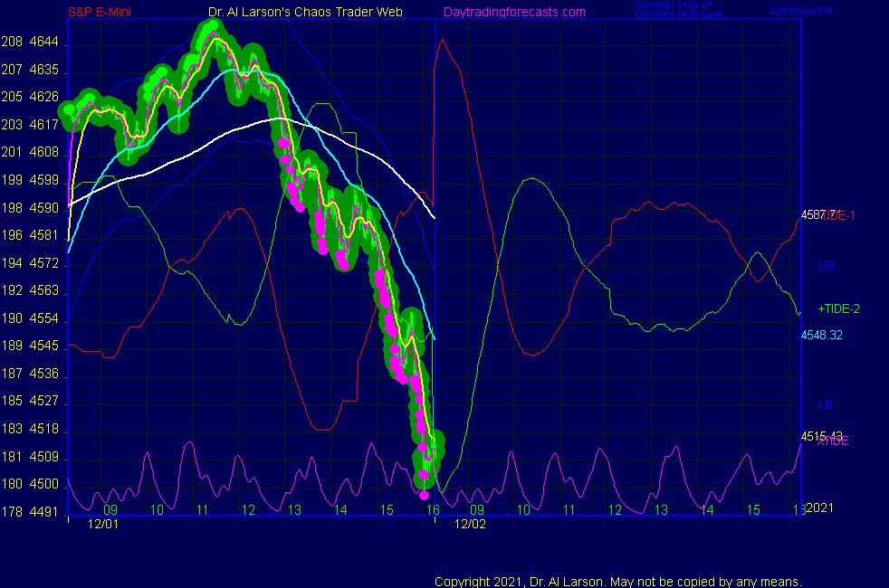Click the copyright notice text at bottom
This screenshot has width=889, height=588.
618,582
